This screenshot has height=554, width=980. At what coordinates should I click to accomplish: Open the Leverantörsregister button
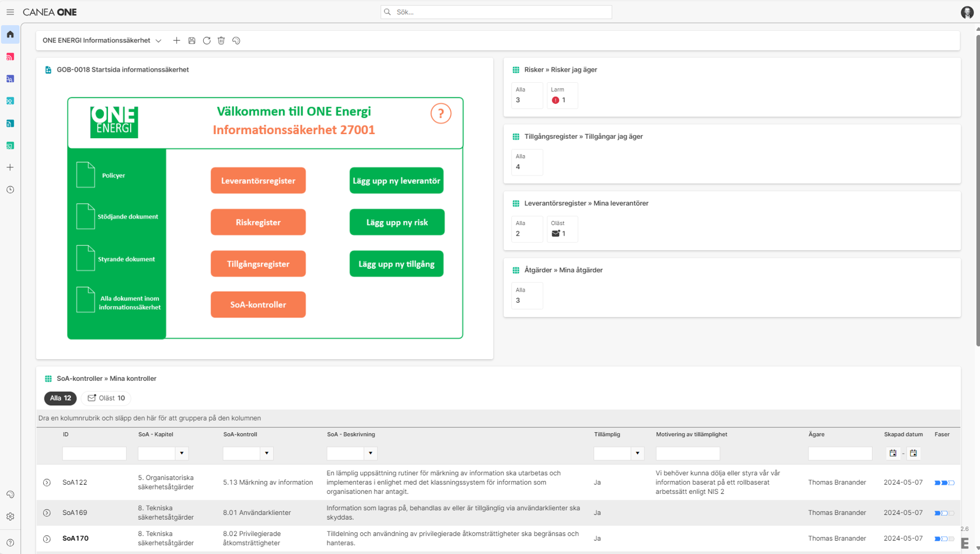tap(258, 181)
